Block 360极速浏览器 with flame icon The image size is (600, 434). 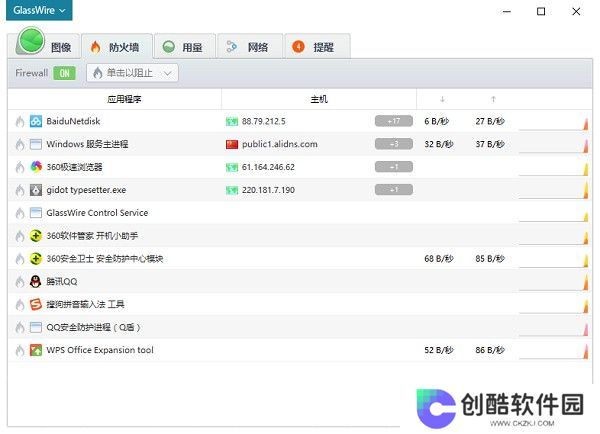click(20, 167)
